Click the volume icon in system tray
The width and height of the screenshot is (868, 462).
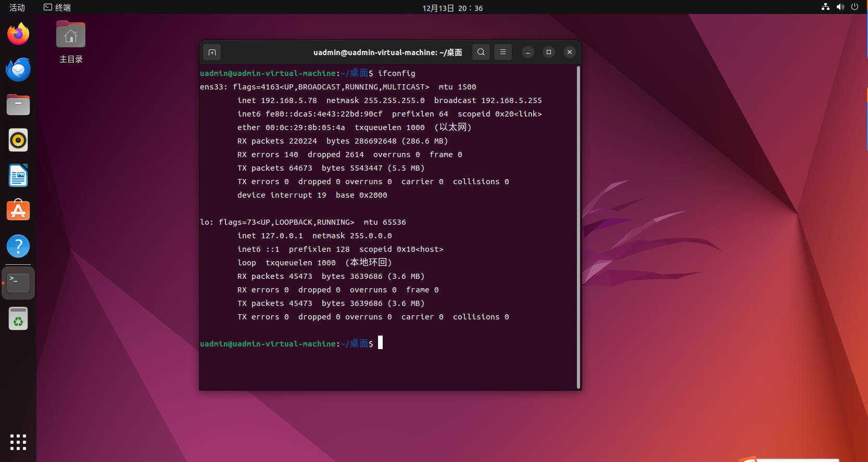(x=840, y=7)
